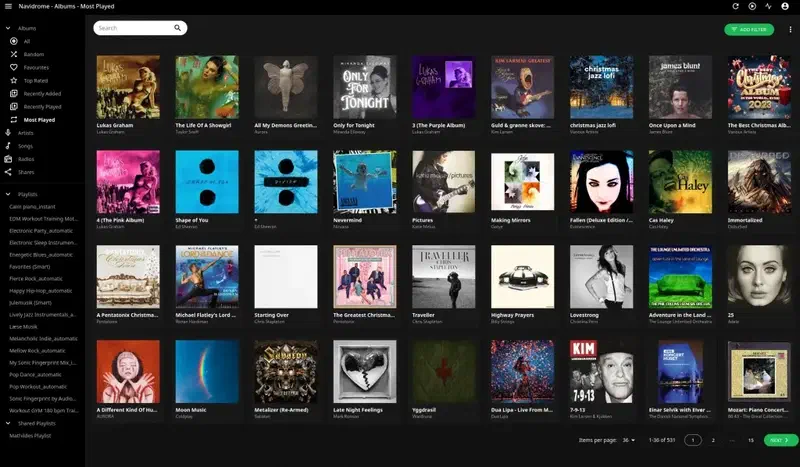This screenshot has height=467, width=800.
Task: Open the Fallen (Deluxe Edition) album cover
Action: (602, 182)
